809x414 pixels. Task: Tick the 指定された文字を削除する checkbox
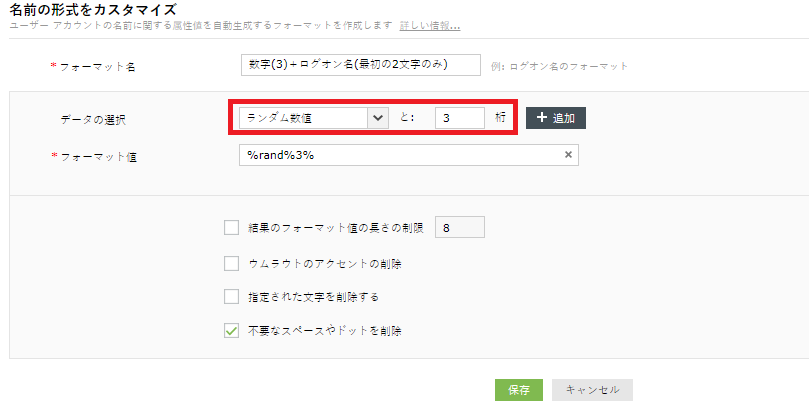(x=232, y=296)
